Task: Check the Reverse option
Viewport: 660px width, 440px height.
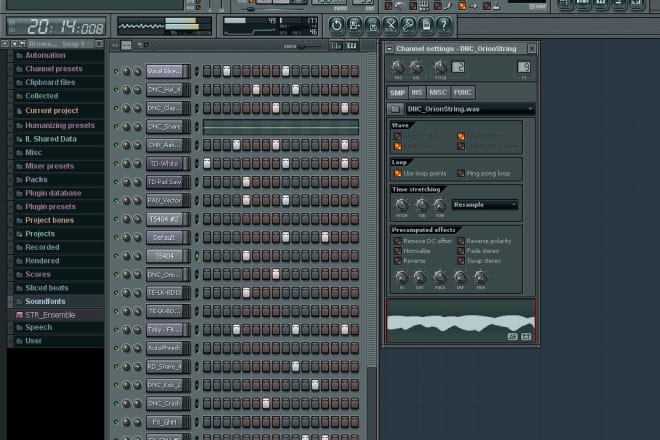Action: tap(397, 261)
